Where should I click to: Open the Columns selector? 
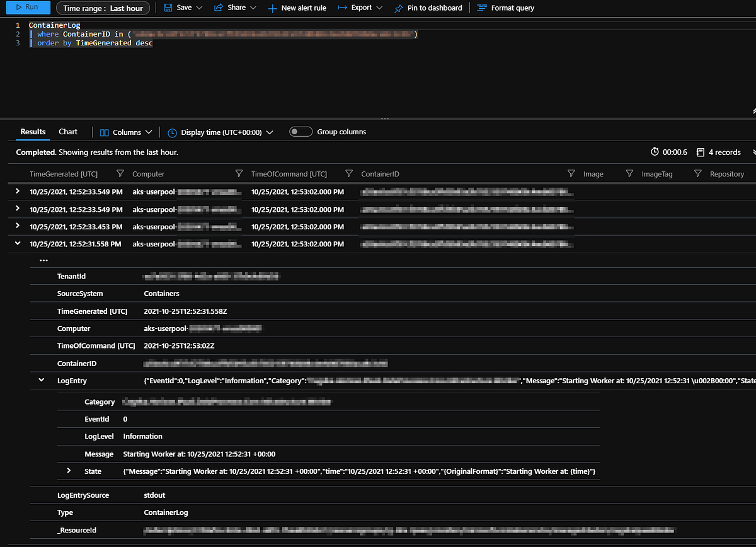pos(125,132)
